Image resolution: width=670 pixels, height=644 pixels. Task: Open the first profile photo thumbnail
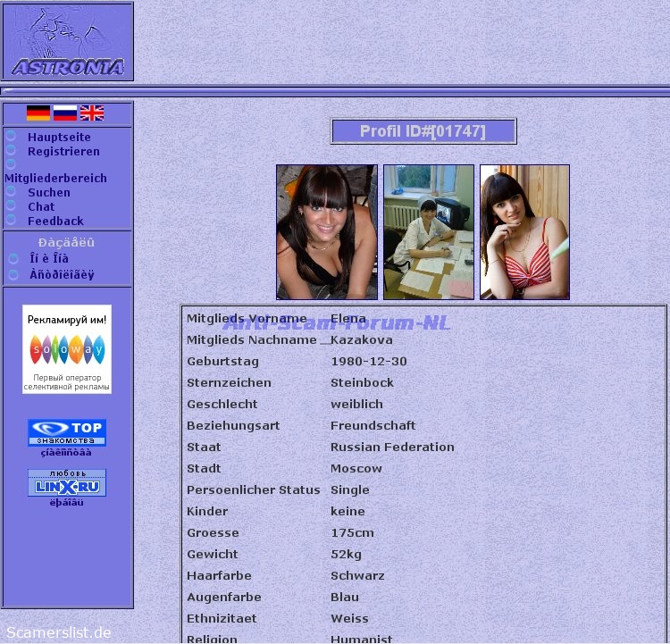click(x=327, y=231)
